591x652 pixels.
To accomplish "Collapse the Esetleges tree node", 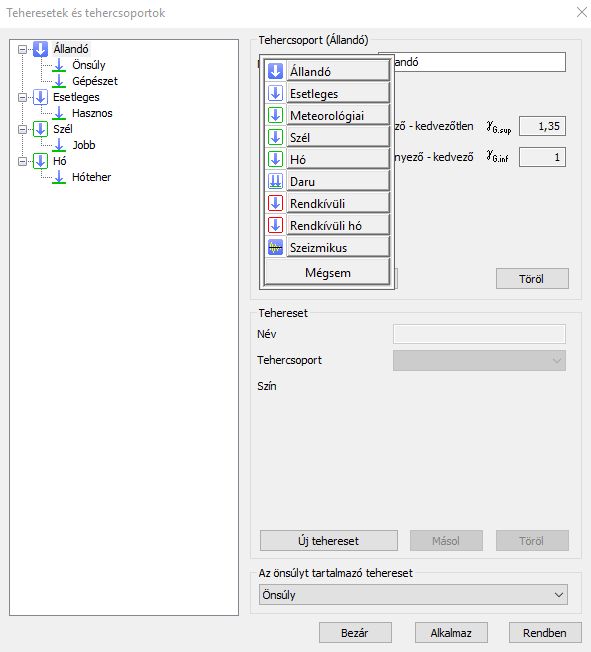I will coord(22,97).
